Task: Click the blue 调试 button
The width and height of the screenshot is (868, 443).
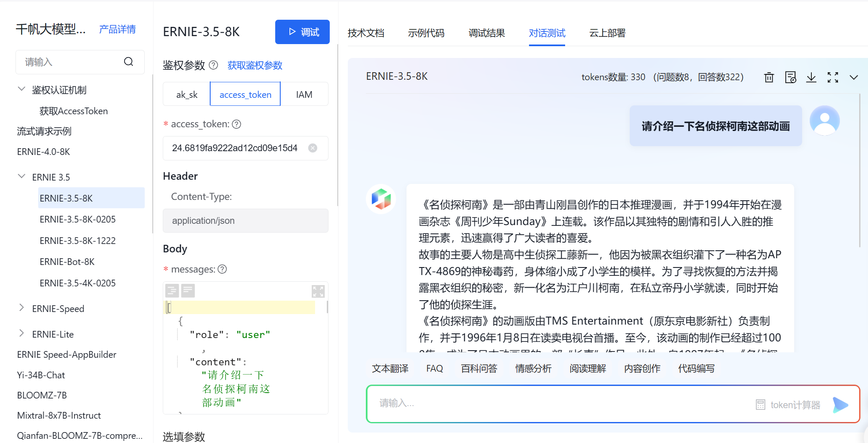Action: [x=302, y=32]
